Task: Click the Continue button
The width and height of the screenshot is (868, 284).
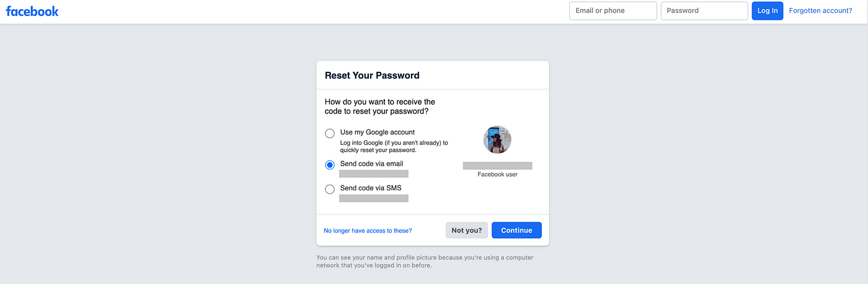Action: click(516, 230)
